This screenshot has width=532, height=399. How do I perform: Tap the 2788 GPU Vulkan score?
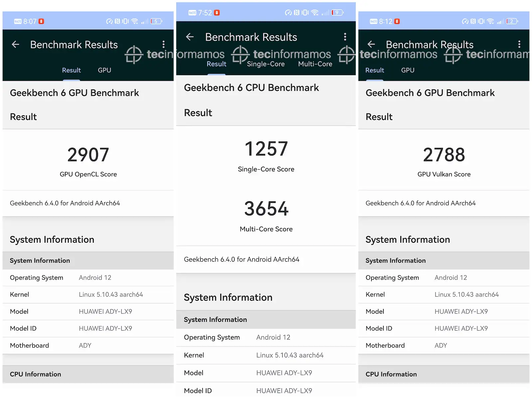pos(444,155)
